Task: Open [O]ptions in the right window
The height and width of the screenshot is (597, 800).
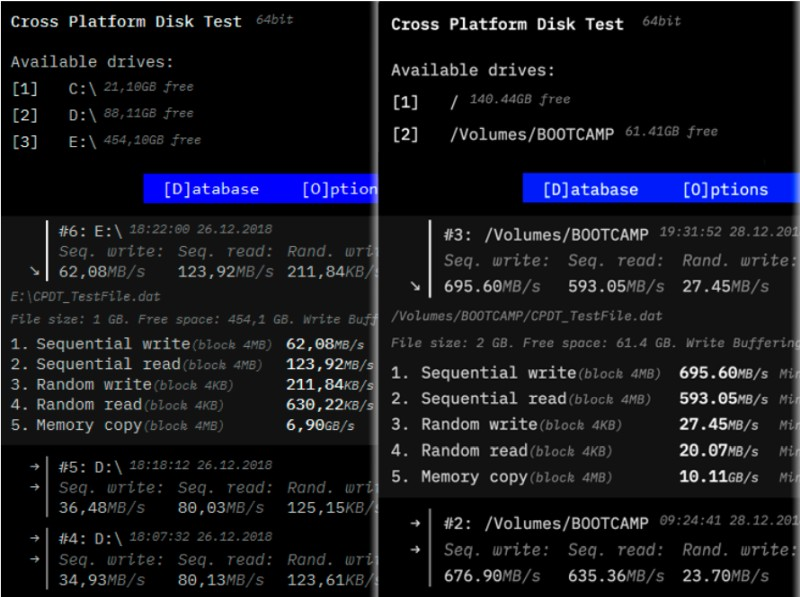Action: [x=725, y=189]
